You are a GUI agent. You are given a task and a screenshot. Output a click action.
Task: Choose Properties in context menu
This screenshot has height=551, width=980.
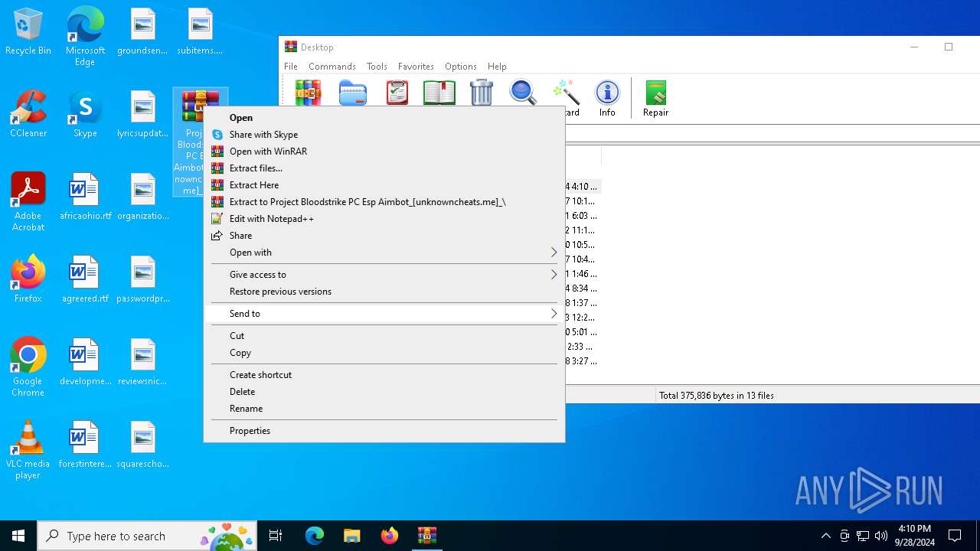384,431
